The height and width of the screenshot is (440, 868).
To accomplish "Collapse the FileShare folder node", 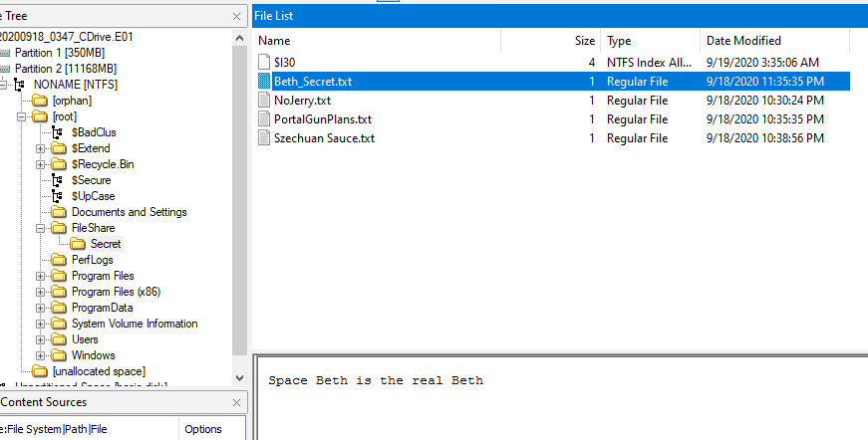I will 41,228.
